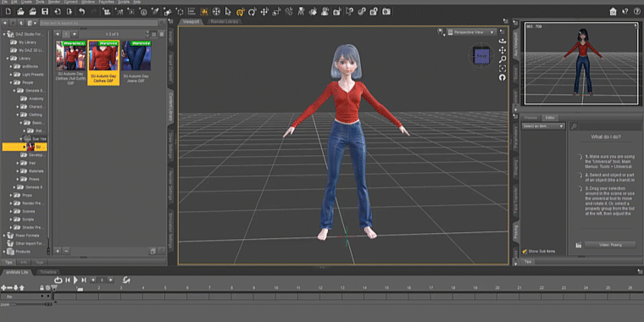Click next page arrow in Content Library
This screenshot has width=644, height=322.
click(75, 34)
